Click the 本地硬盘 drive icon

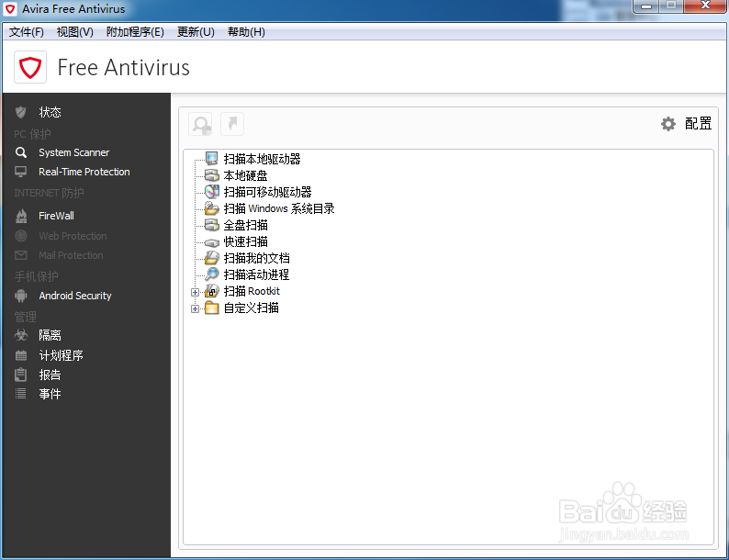coord(211,175)
